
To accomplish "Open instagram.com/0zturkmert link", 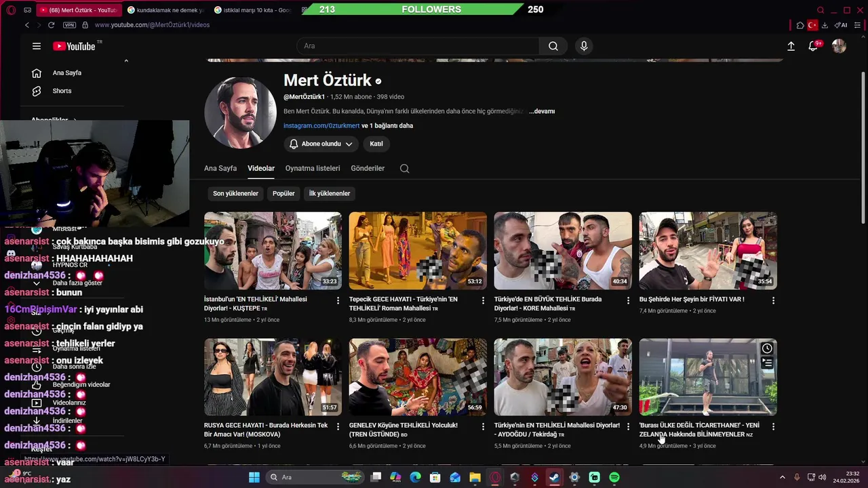I will pyautogui.click(x=321, y=125).
